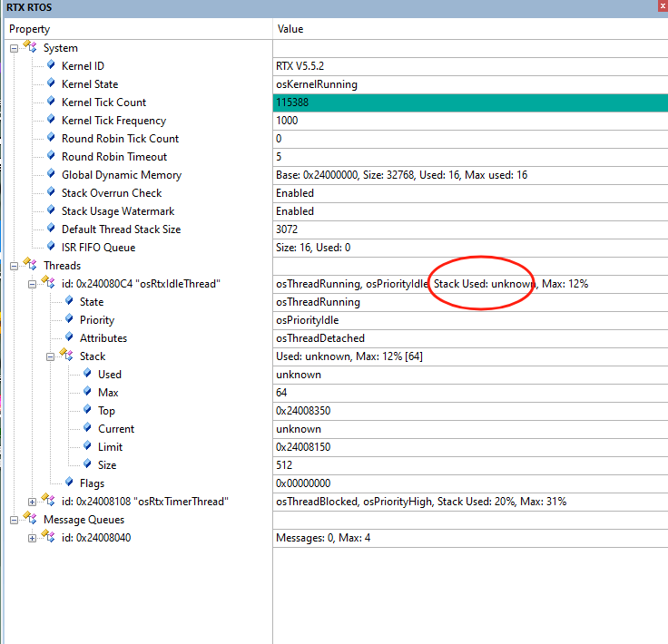Image resolution: width=668 pixels, height=644 pixels.
Task: Select the Kernel State row label
Action: pyautogui.click(x=90, y=84)
